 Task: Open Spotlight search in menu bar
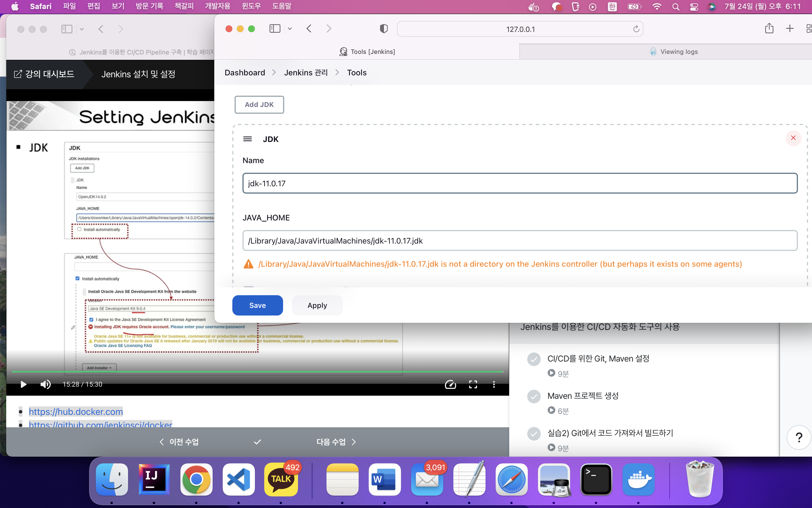(676, 7)
